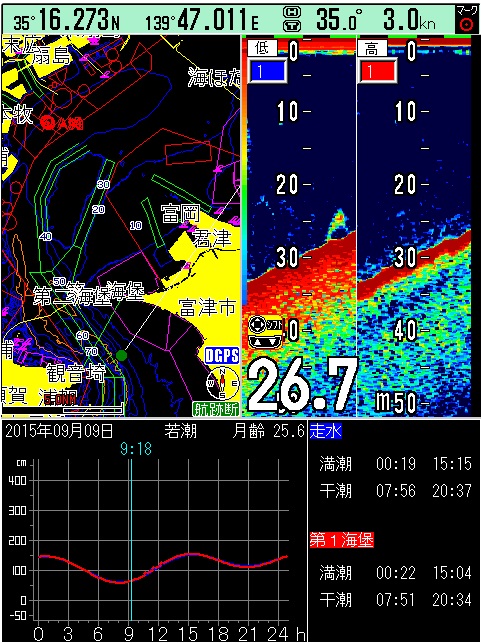Tap the 70 depth contour label on the chart
Image resolution: width=481 pixels, height=643 pixels.
[91, 351]
